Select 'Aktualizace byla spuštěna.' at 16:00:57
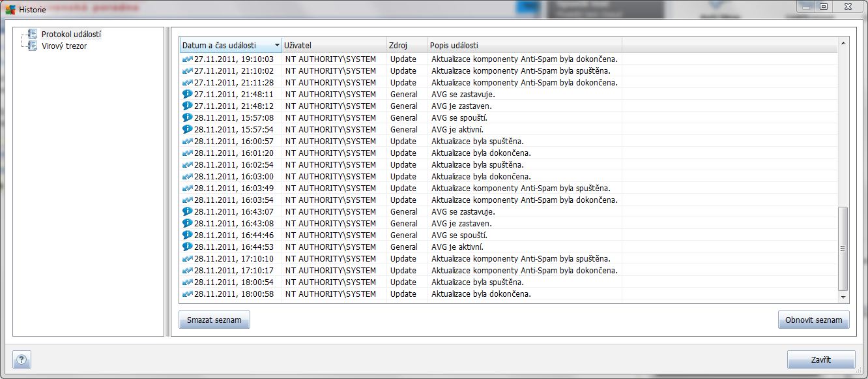Screen dimensions: 868x379 coord(478,141)
